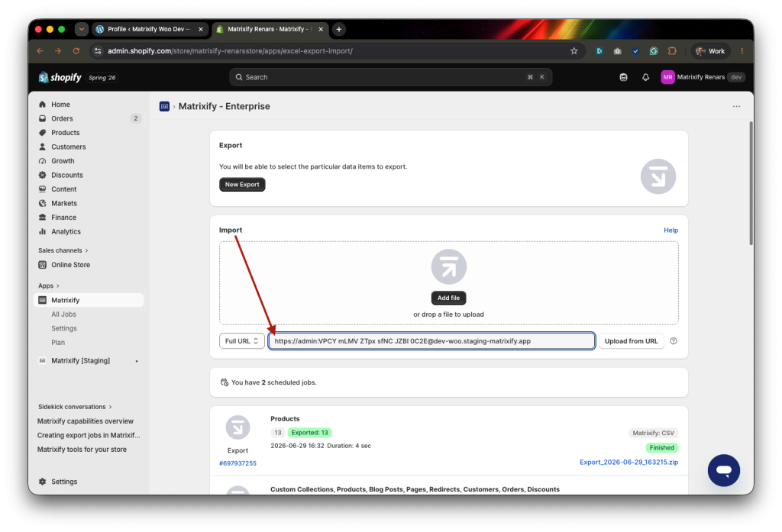Expand Sales channels section
Screen dimensions: 782x532
point(63,250)
